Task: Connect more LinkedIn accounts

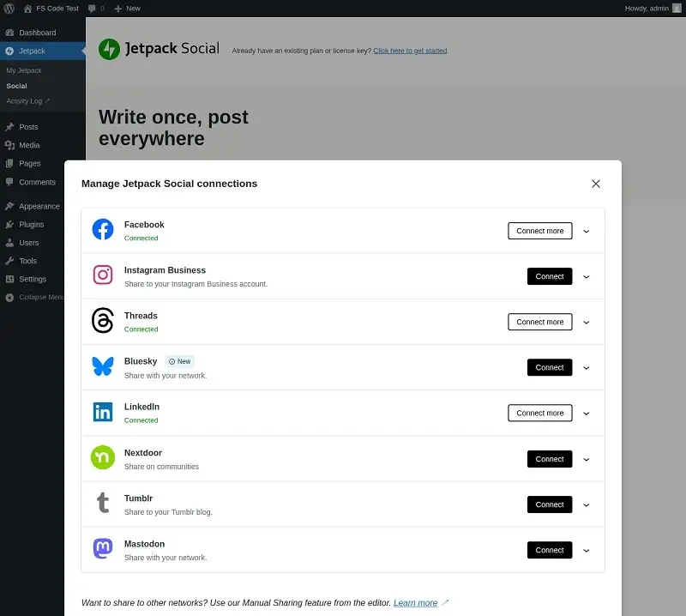Action: point(540,413)
